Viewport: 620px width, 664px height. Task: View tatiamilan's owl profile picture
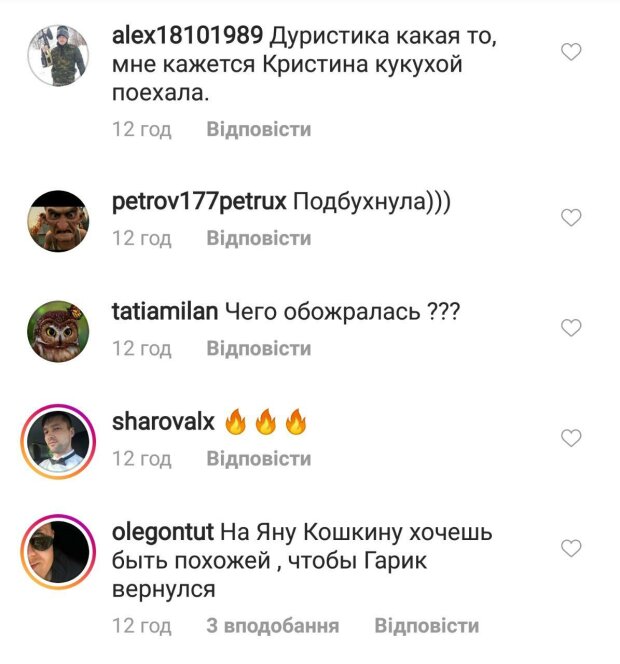pyautogui.click(x=58, y=331)
